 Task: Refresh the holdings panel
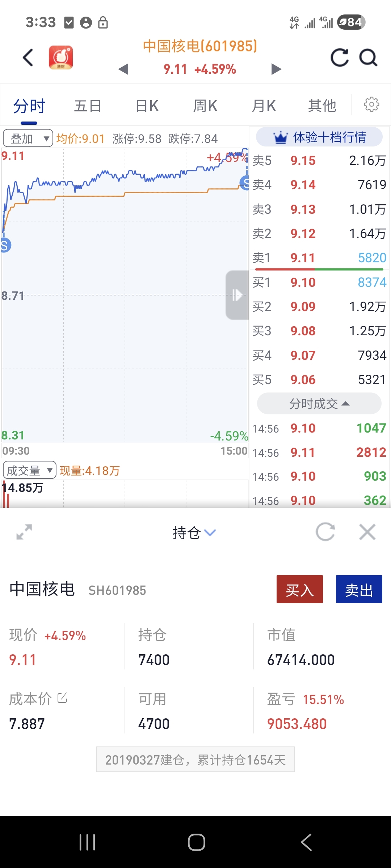[325, 532]
